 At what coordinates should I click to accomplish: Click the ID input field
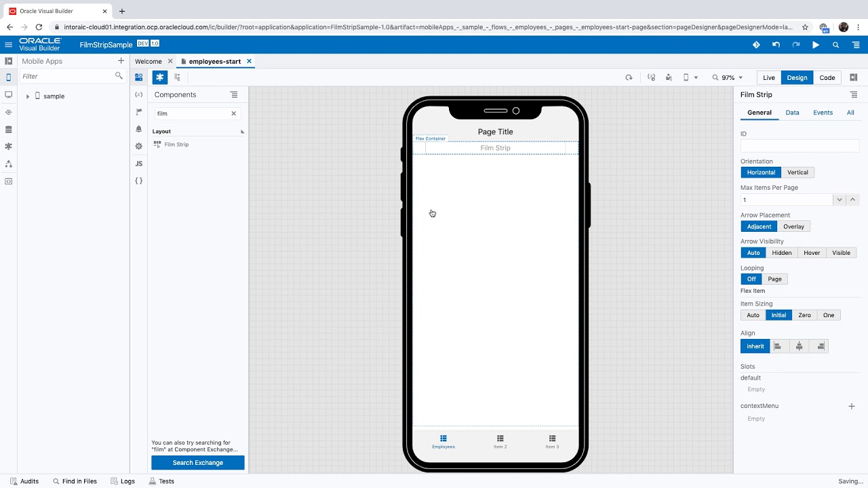click(x=800, y=146)
